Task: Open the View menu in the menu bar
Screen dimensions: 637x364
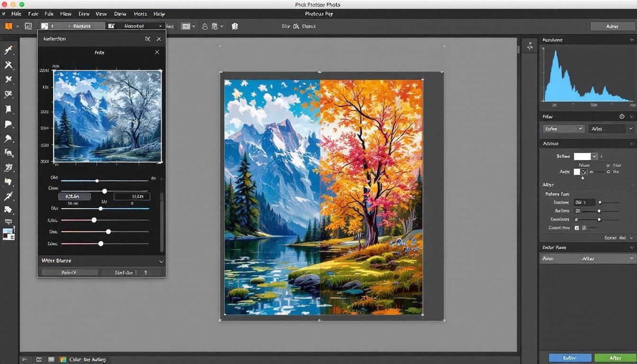Action: tap(101, 14)
